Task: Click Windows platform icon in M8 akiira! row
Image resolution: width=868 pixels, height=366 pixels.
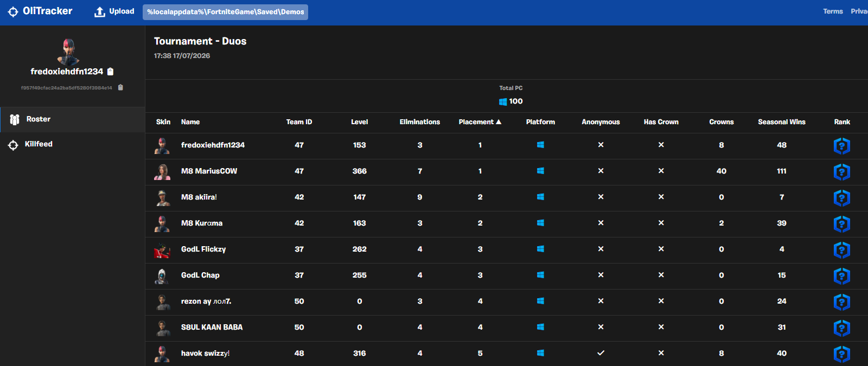Action: pyautogui.click(x=540, y=197)
